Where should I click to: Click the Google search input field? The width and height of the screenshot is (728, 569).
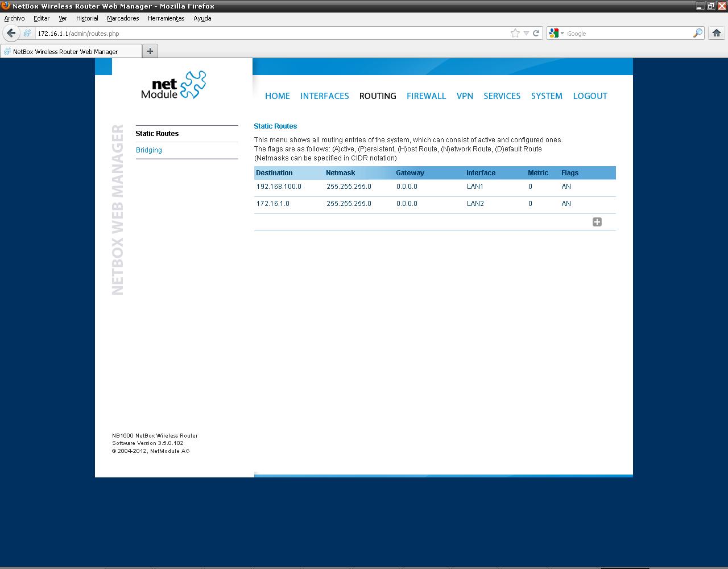628,34
